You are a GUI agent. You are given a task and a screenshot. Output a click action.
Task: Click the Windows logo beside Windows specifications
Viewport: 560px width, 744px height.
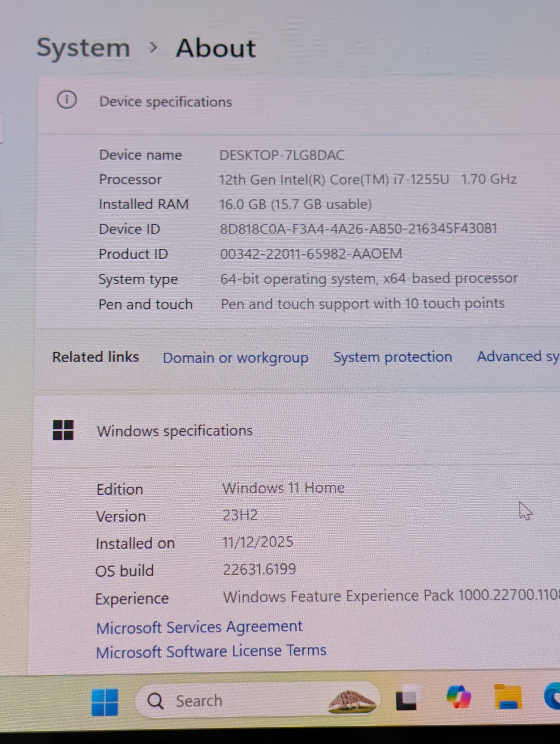coord(63,430)
